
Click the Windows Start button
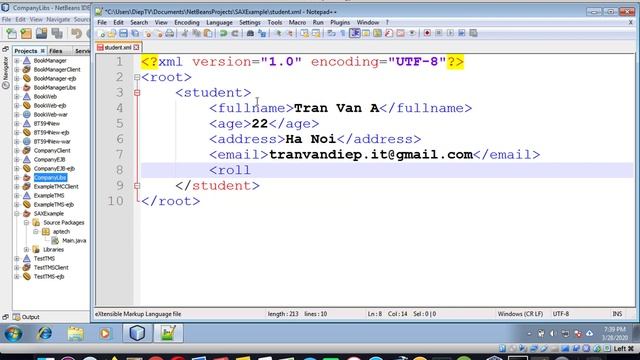(13, 333)
